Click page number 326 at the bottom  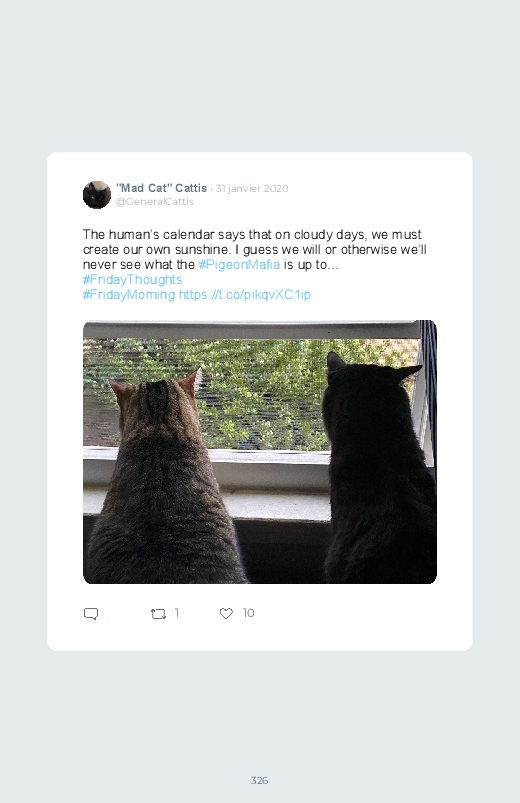click(259, 780)
